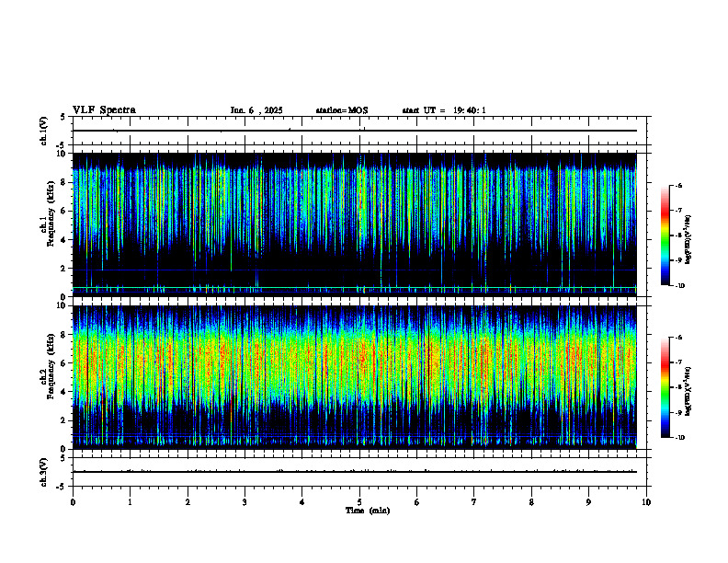Click the "station=MOS" header label

tap(342, 110)
